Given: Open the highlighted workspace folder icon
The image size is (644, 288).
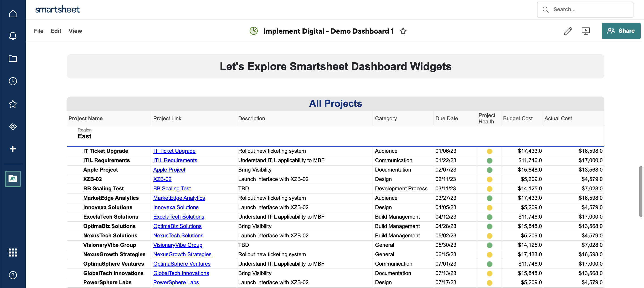Looking at the screenshot, I should [13, 179].
